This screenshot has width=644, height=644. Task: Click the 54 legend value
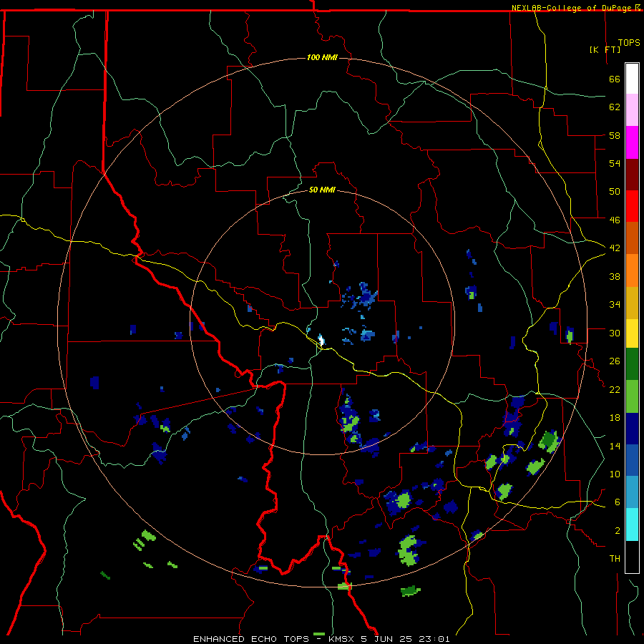(x=615, y=163)
